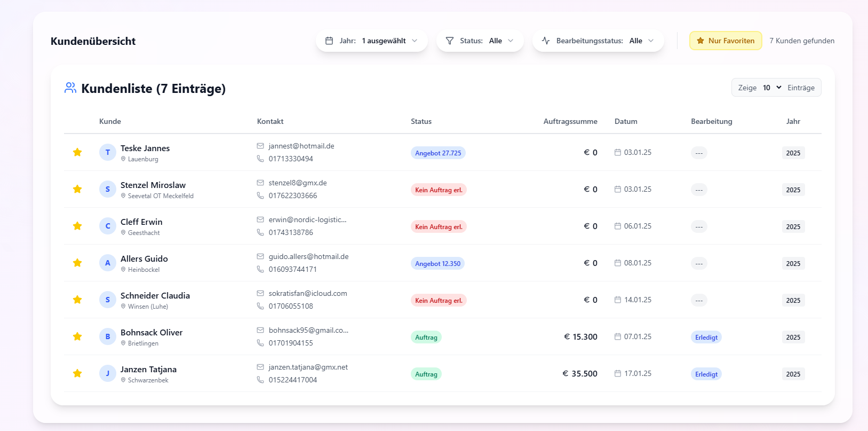The height and width of the screenshot is (431, 868).
Task: Click the date 14.01.25
Action: (638, 300)
